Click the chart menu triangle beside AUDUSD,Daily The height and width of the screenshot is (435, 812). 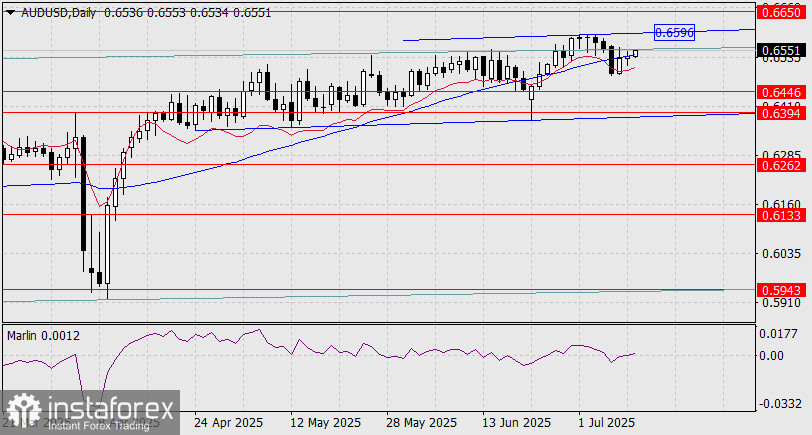point(10,13)
